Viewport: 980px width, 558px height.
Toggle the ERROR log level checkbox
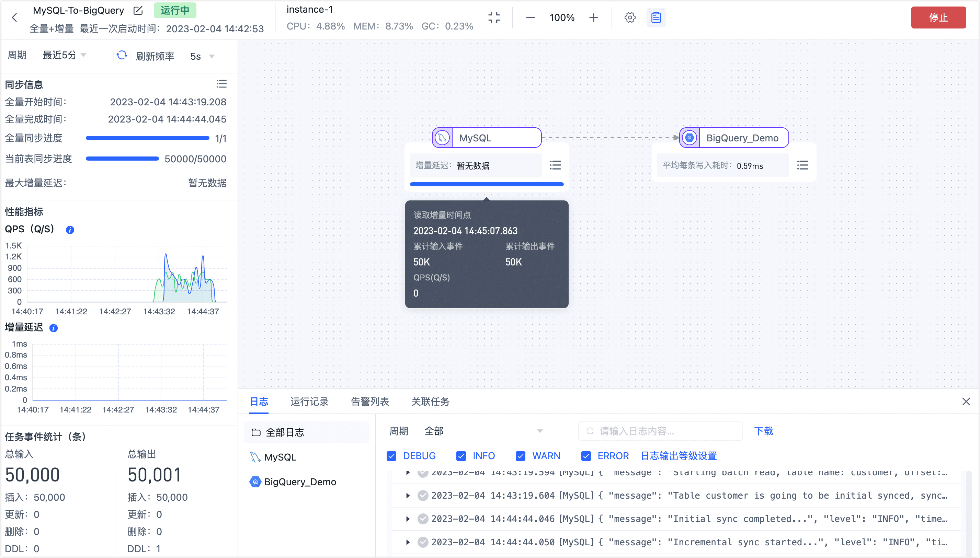pos(586,456)
